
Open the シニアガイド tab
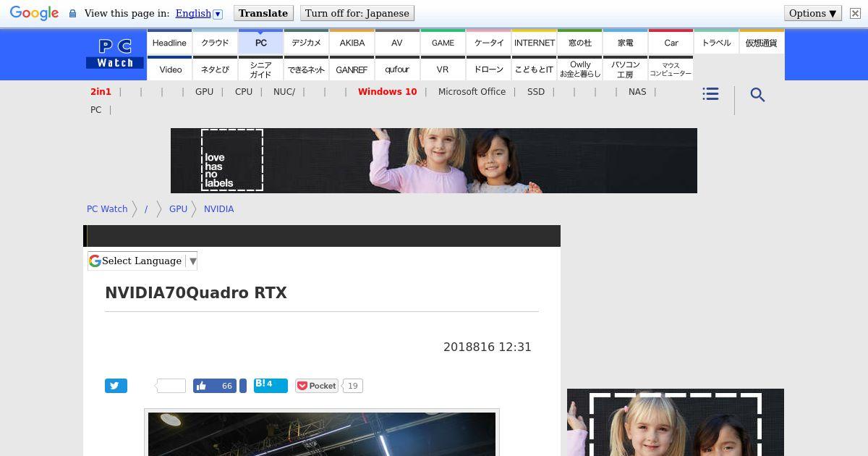(260, 69)
